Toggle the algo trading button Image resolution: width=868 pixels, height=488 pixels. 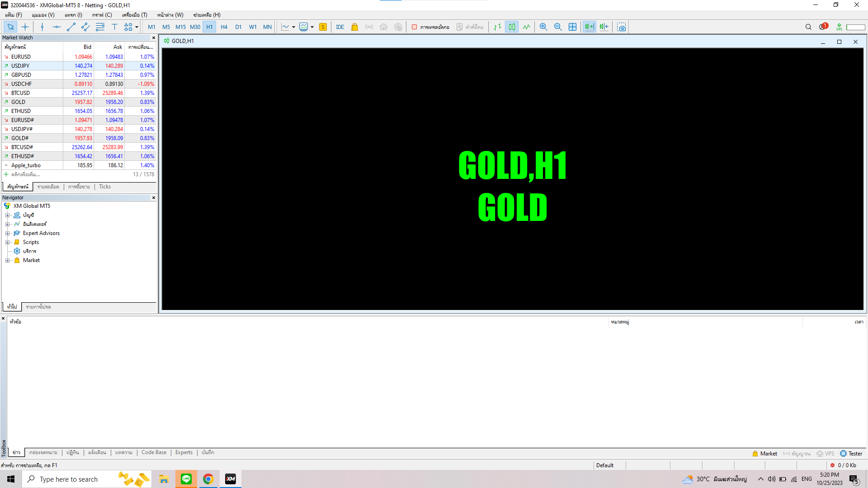pos(430,27)
